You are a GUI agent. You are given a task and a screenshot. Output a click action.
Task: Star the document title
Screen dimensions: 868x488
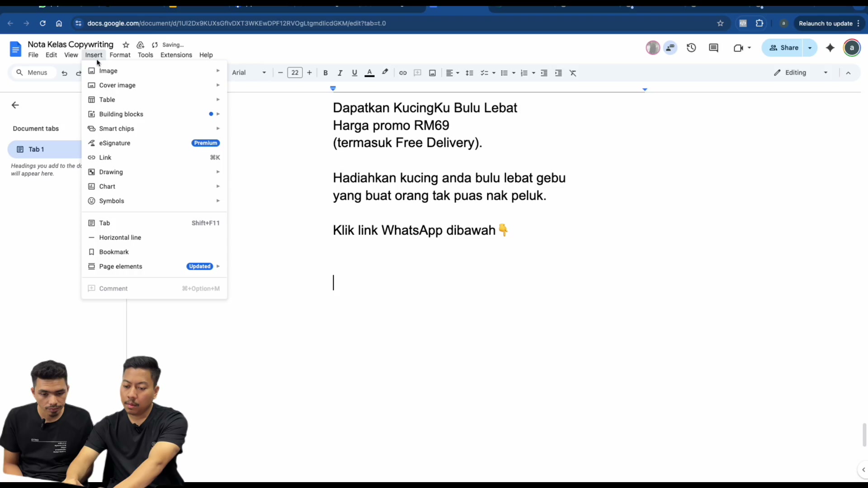126,45
